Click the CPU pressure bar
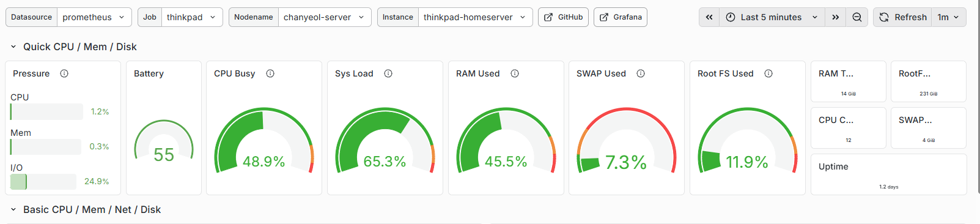The image size is (980, 224). tap(46, 111)
